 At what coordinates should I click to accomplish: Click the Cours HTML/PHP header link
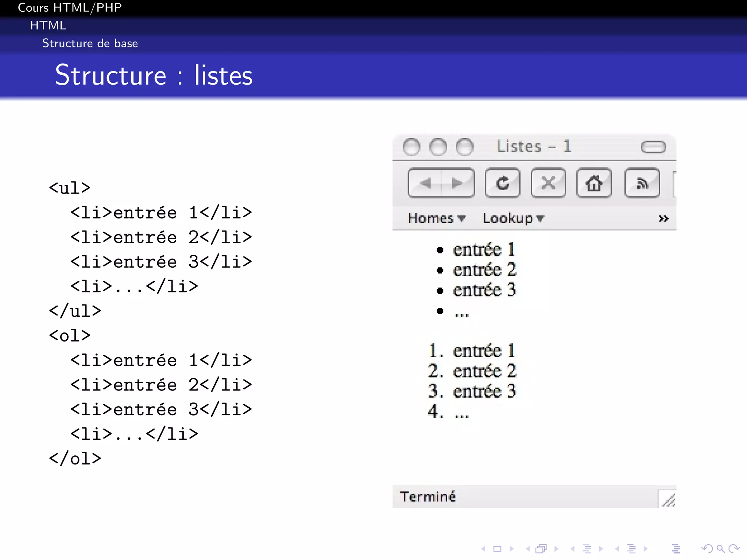tap(70, 8)
